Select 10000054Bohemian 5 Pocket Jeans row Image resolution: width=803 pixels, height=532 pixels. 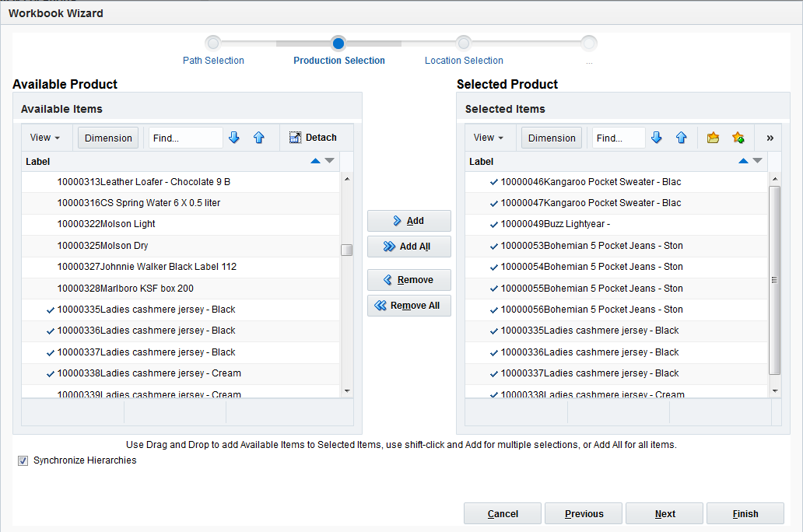[616, 267]
